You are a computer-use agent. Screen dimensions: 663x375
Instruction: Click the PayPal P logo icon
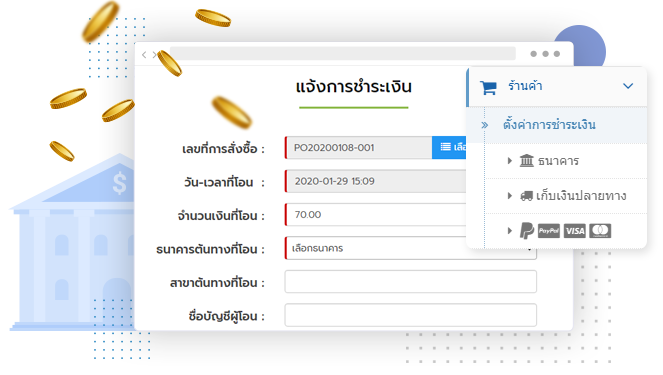(x=526, y=230)
